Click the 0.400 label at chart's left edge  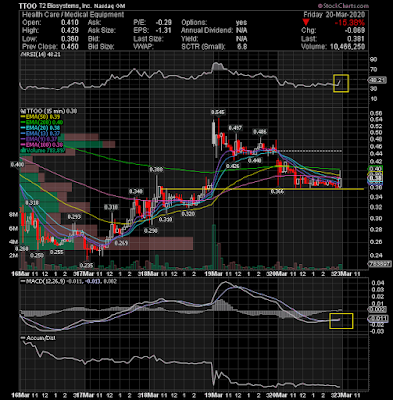point(17,165)
